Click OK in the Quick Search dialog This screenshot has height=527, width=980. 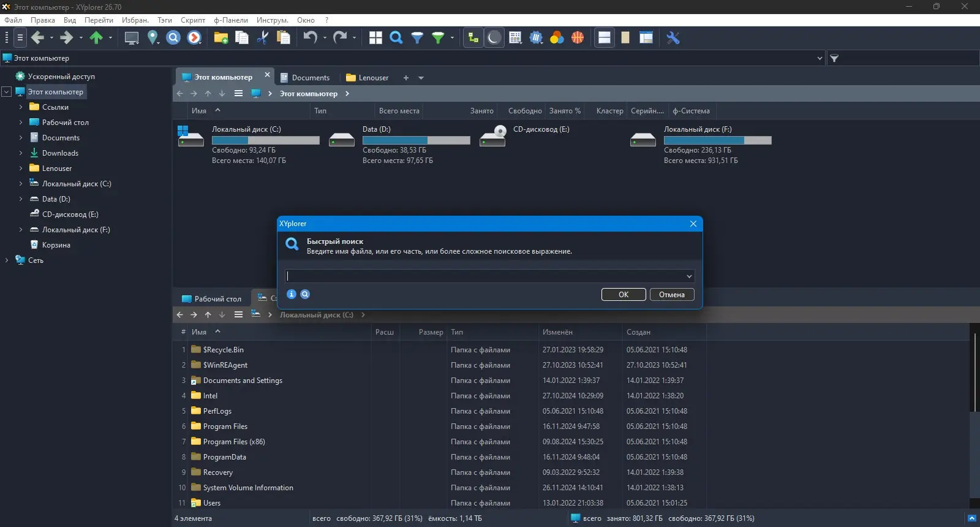click(x=624, y=295)
